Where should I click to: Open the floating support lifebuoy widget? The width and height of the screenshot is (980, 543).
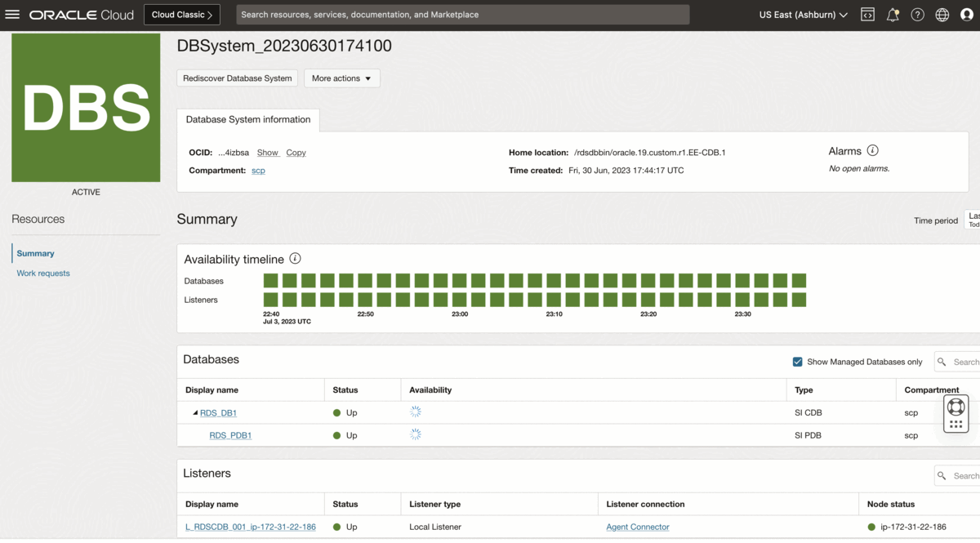[x=955, y=407]
